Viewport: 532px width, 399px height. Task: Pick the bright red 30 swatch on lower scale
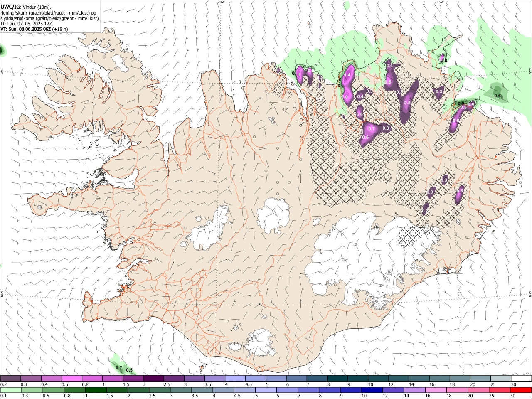click(x=521, y=390)
